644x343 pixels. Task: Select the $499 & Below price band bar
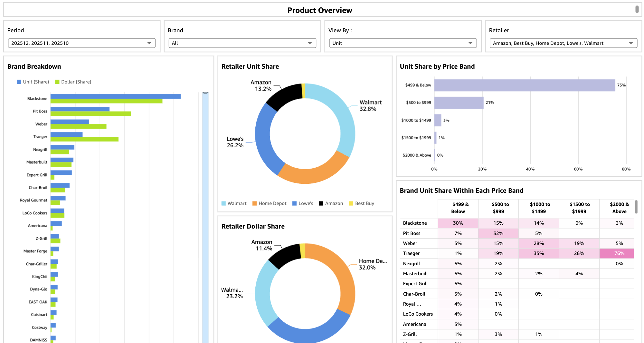pyautogui.click(x=524, y=85)
